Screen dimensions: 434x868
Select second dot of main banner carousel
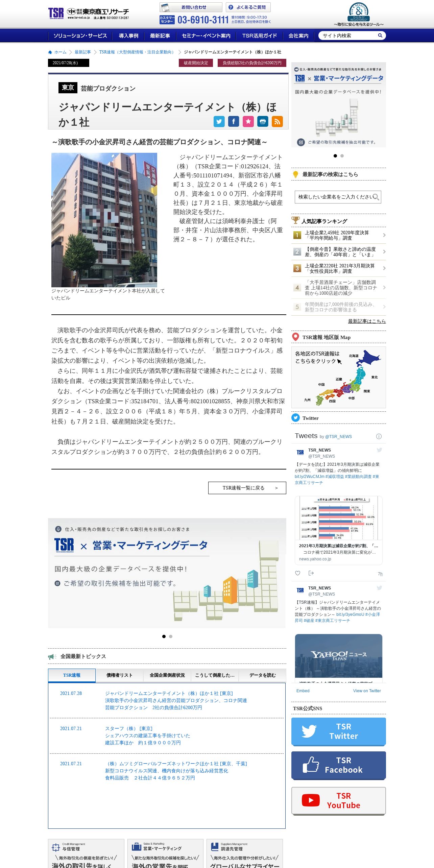(x=171, y=636)
